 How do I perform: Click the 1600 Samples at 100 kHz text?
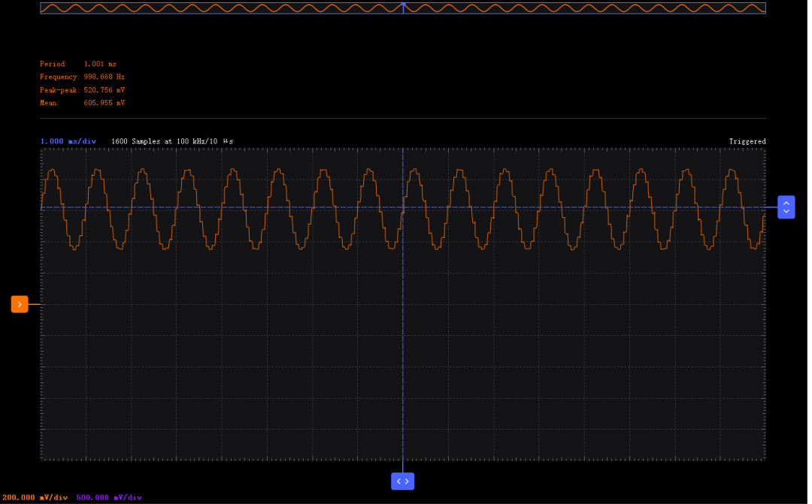click(171, 141)
